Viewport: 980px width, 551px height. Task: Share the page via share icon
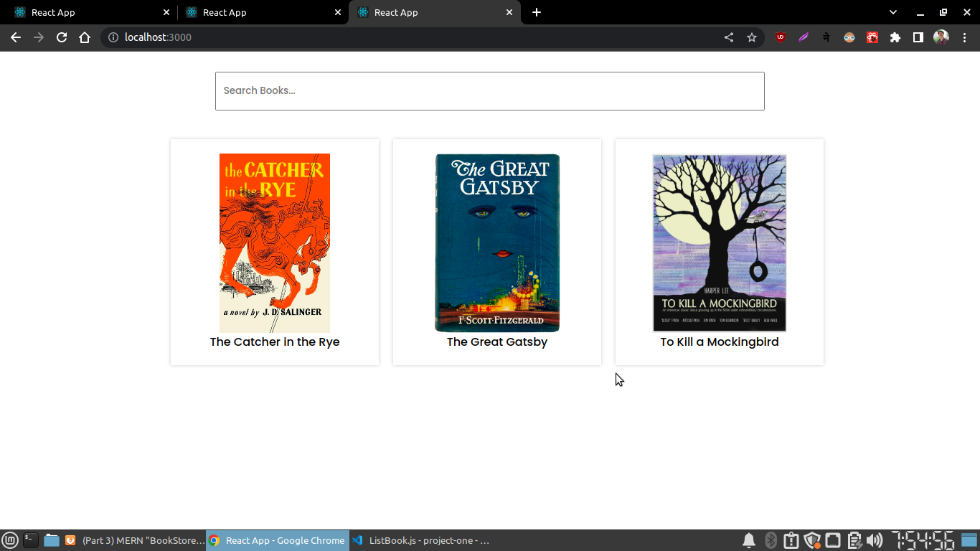(x=728, y=37)
